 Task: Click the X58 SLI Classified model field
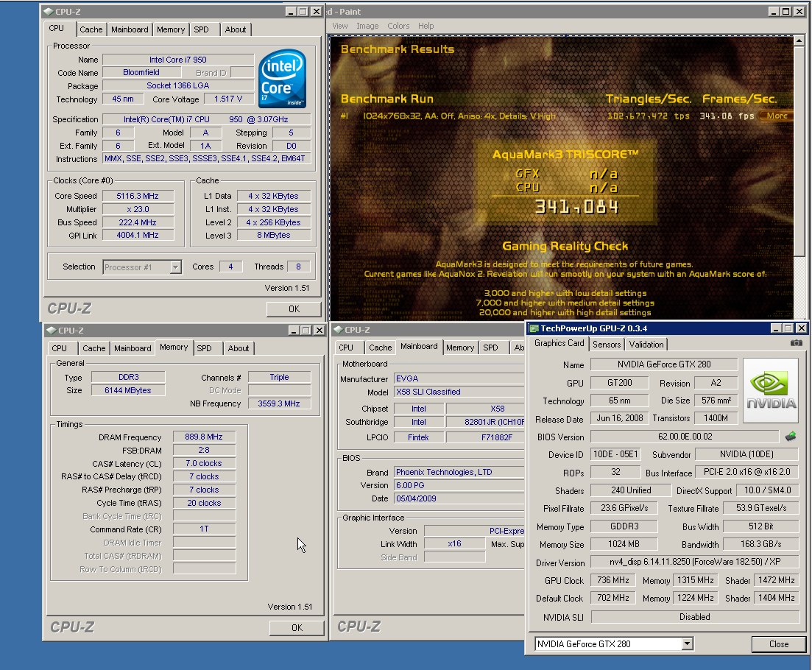click(459, 392)
